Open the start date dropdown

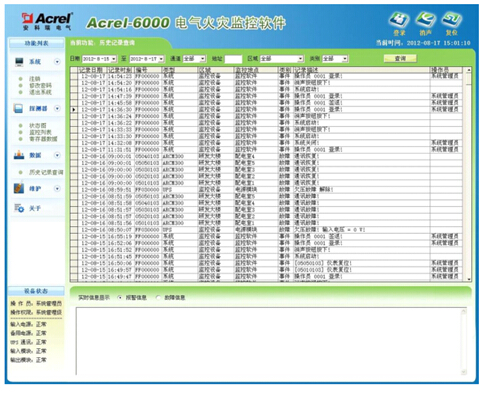[x=114, y=59]
